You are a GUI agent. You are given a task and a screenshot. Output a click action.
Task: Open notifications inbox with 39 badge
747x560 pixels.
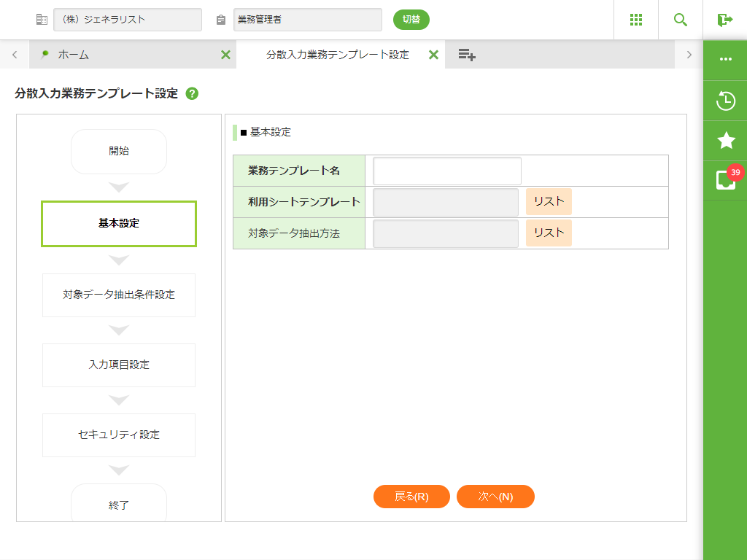coord(725,179)
